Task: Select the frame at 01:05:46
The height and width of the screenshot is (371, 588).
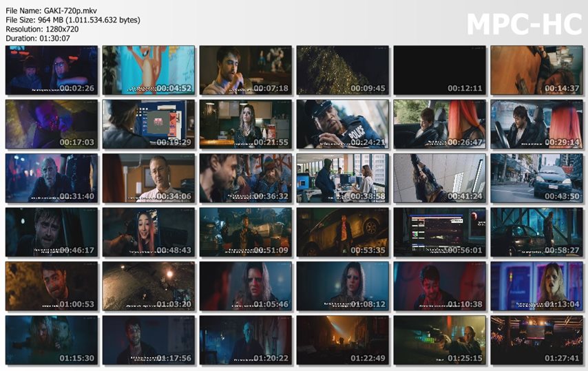Action: pos(246,286)
